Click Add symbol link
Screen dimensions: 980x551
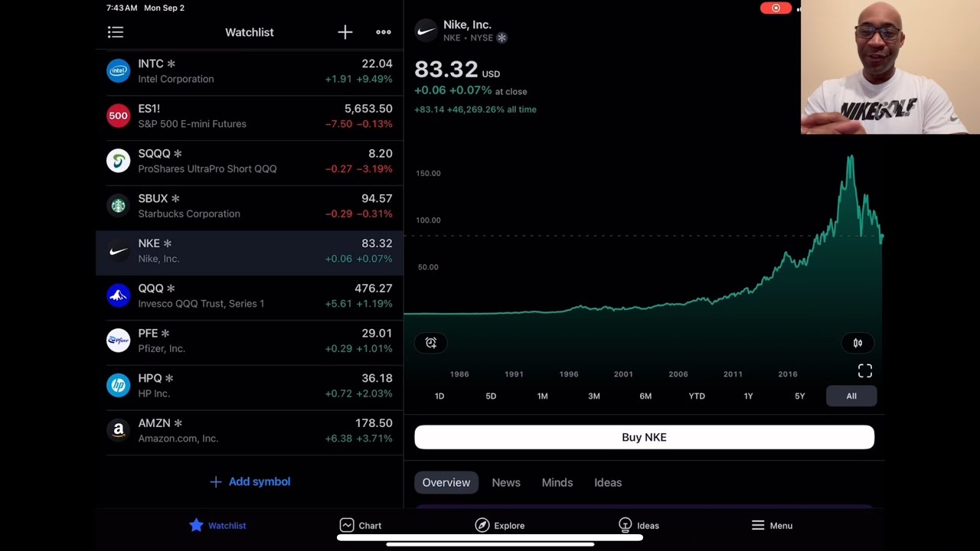(x=250, y=481)
